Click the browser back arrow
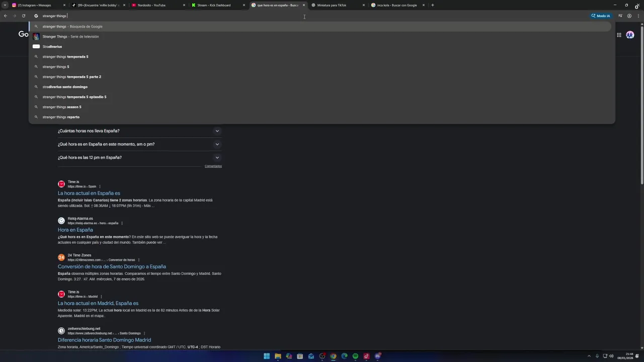The image size is (644, 362). pyautogui.click(x=6, y=16)
